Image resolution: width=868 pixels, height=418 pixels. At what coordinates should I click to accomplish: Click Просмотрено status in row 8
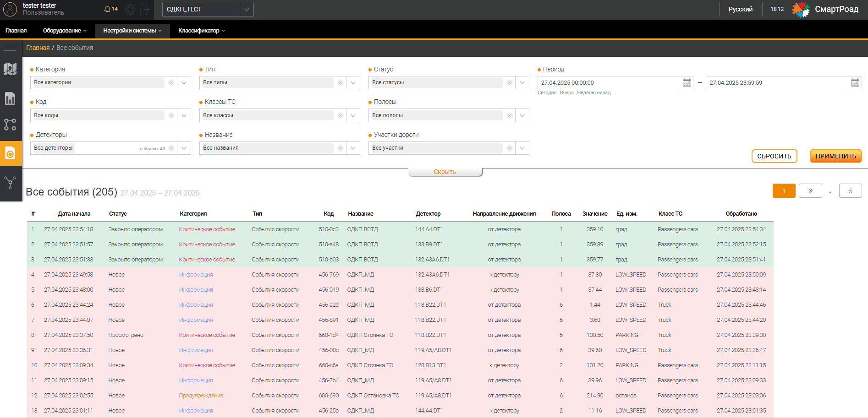126,335
